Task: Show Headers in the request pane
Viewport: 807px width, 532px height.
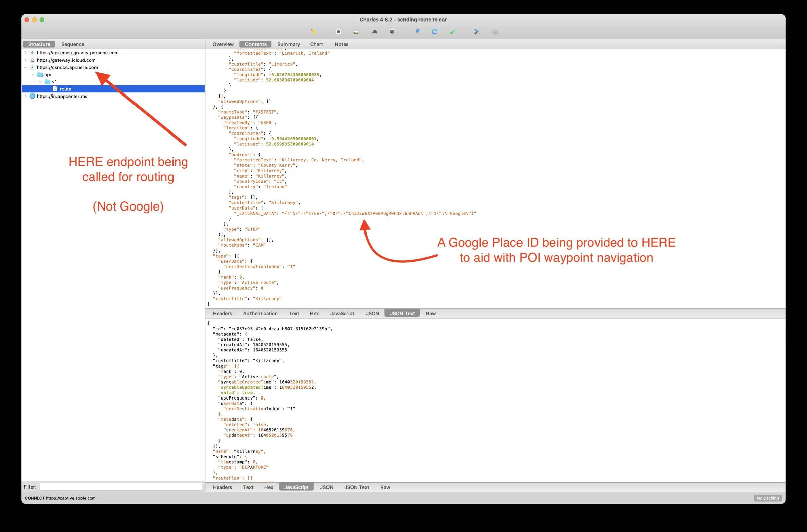Action: [x=222, y=314]
